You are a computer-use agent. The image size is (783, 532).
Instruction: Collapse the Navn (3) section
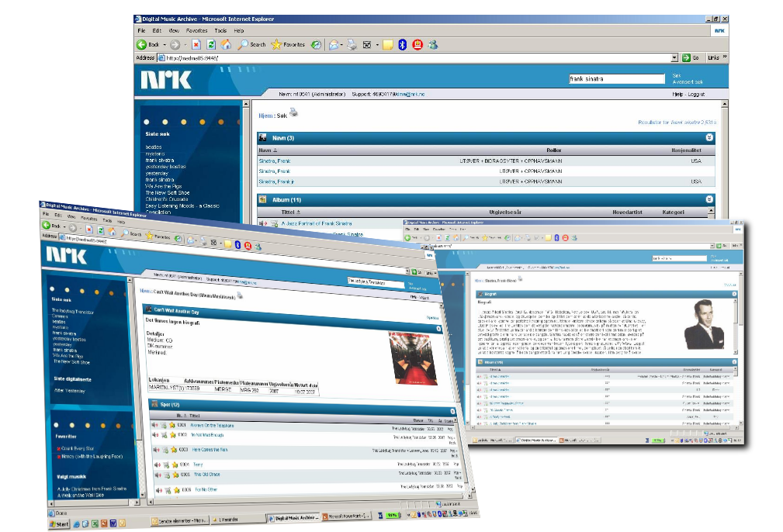pos(709,137)
